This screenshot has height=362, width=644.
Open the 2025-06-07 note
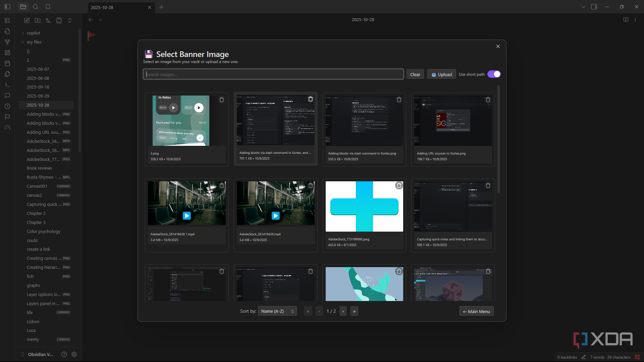pos(38,69)
